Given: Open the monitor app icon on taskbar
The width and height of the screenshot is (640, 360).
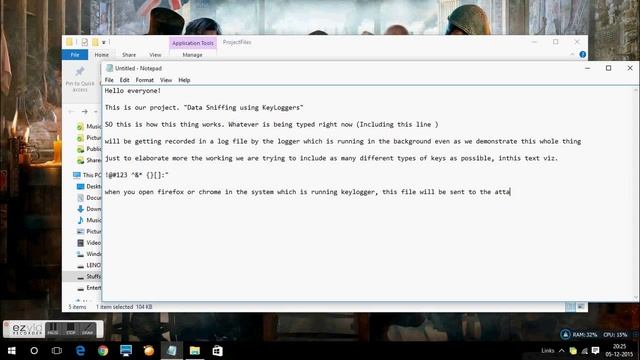Looking at the screenshot, I should [x=126, y=351].
